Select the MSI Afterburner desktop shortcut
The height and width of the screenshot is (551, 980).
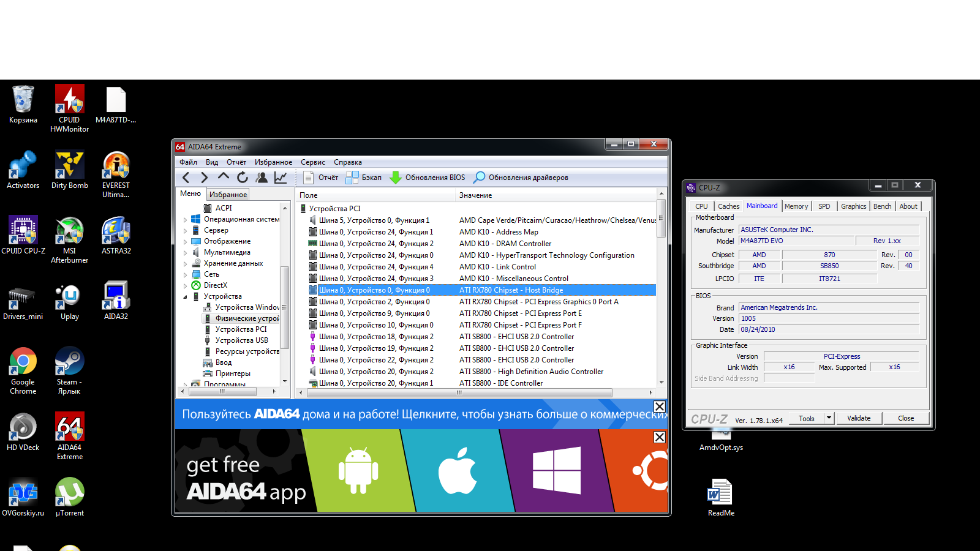pos(70,240)
